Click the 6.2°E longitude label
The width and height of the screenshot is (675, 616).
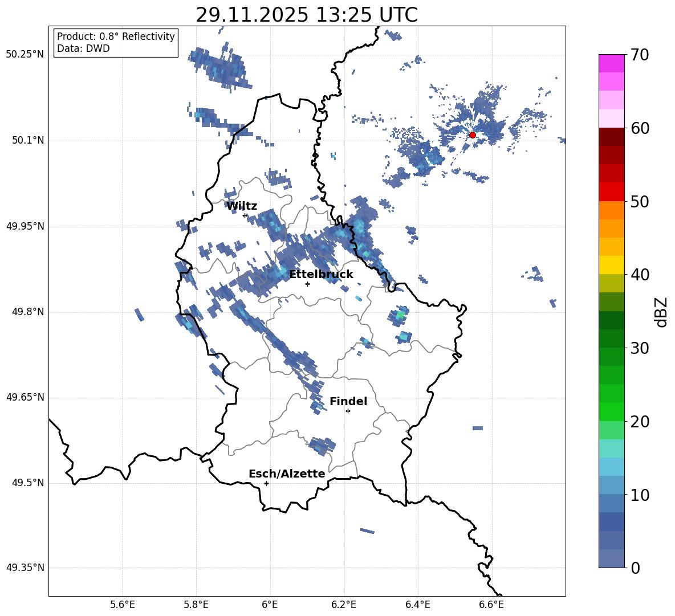[x=344, y=605]
